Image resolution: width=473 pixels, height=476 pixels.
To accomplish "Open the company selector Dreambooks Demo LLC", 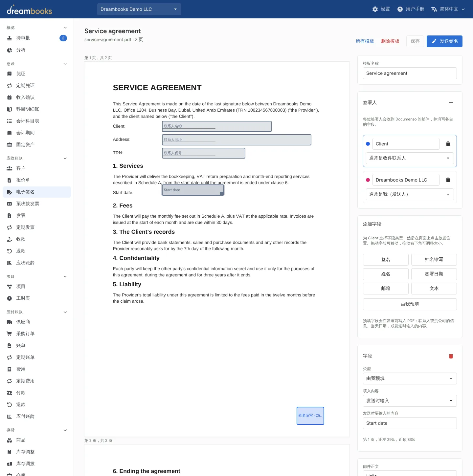I will tap(139, 9).
